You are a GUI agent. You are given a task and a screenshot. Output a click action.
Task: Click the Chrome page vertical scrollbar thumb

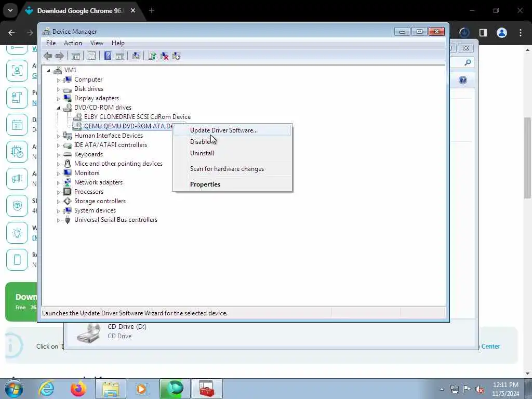click(x=528, y=158)
